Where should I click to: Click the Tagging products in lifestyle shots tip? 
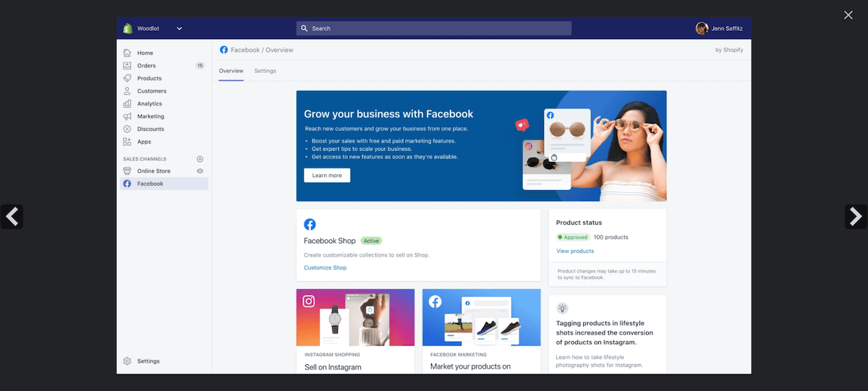(x=605, y=332)
